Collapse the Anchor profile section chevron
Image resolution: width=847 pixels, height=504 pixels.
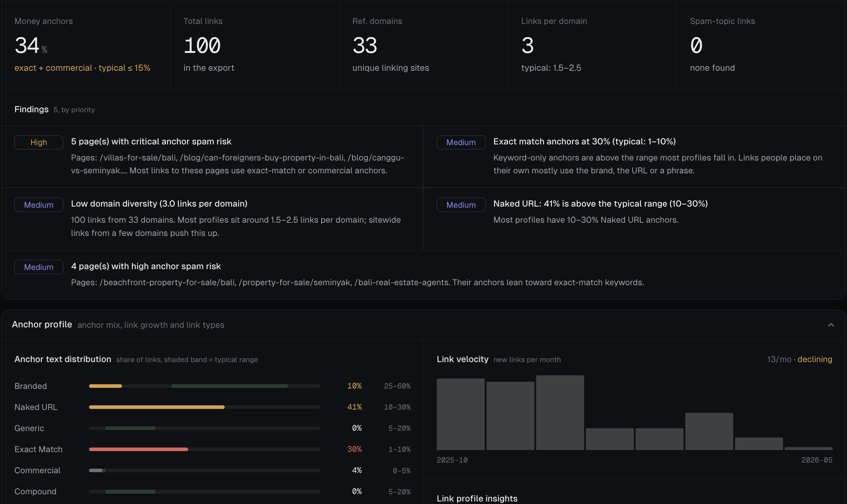tap(831, 325)
